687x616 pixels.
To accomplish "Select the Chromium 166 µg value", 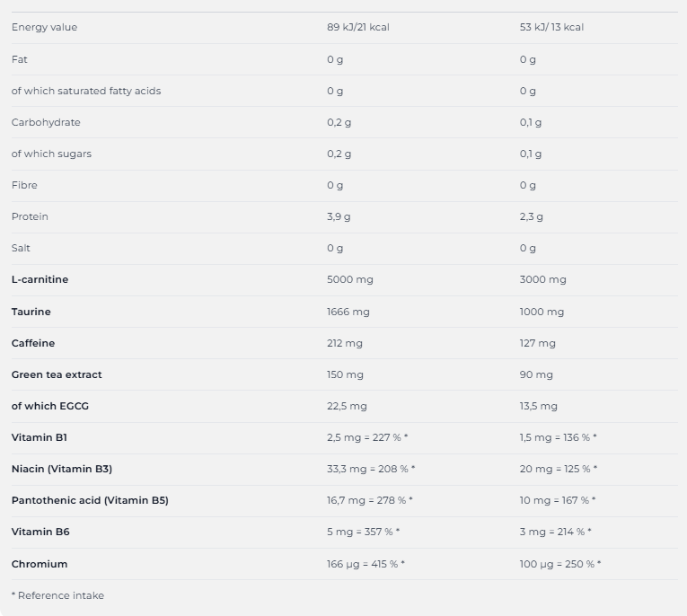I will click(x=366, y=564).
